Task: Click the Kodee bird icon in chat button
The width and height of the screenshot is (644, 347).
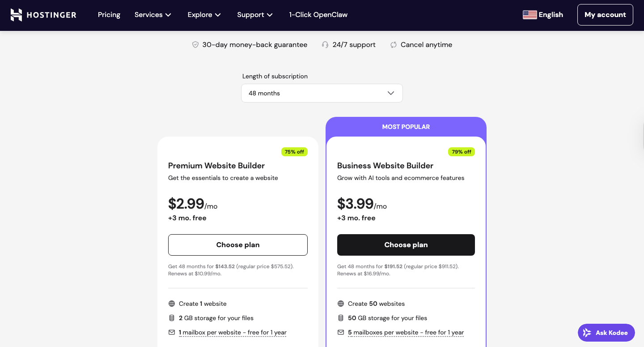Action: click(587, 333)
